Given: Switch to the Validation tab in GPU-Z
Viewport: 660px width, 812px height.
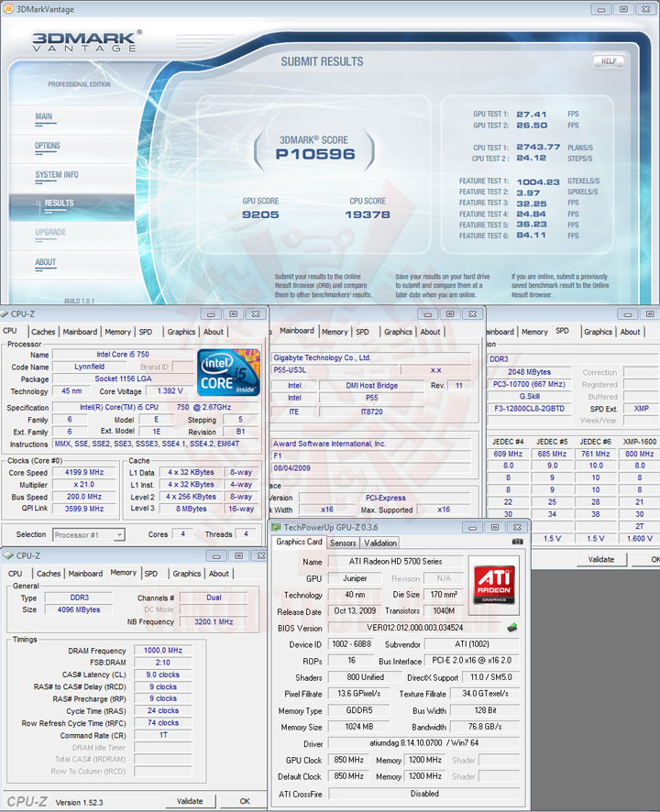Looking at the screenshot, I should click(380, 543).
